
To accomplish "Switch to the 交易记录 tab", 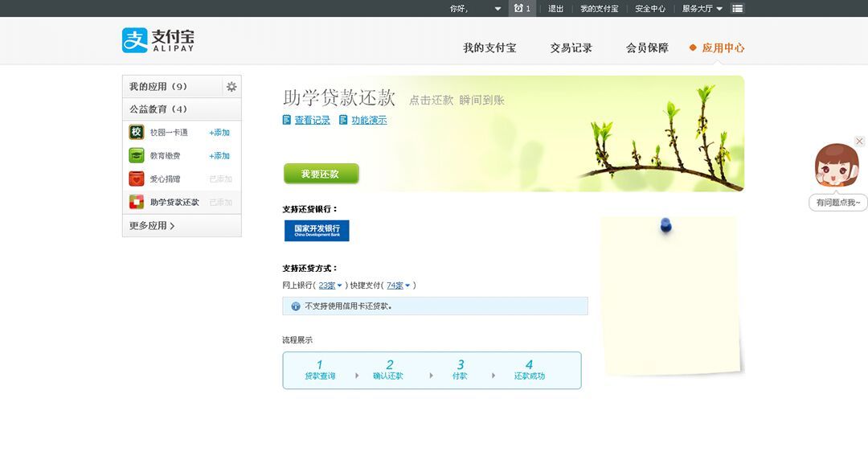I will (571, 48).
